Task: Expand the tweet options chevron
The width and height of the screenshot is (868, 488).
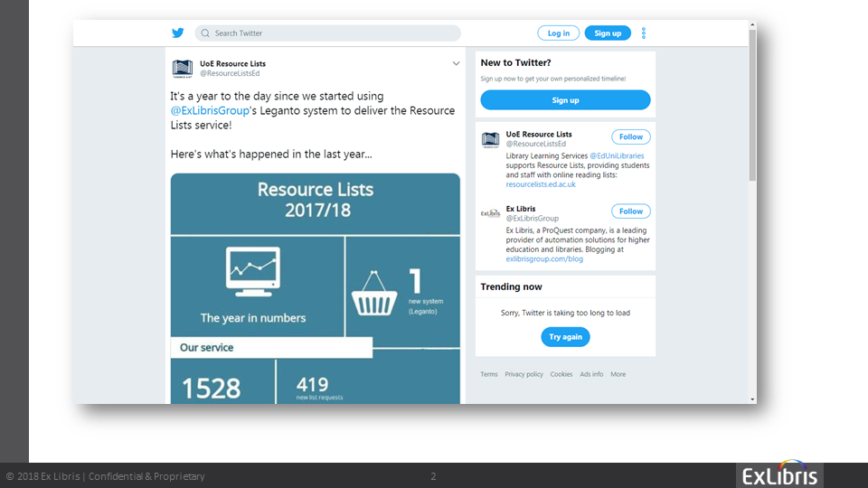Action: 457,63
